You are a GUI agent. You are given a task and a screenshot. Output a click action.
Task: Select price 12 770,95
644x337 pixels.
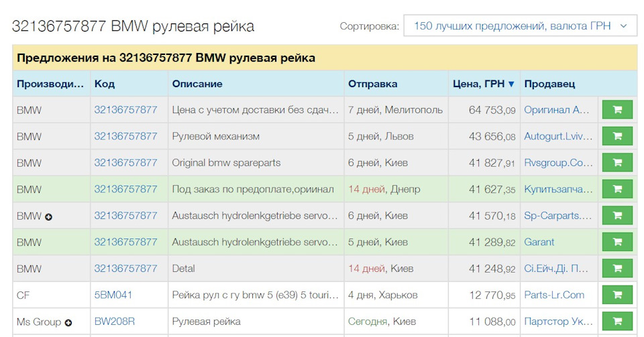point(492,295)
